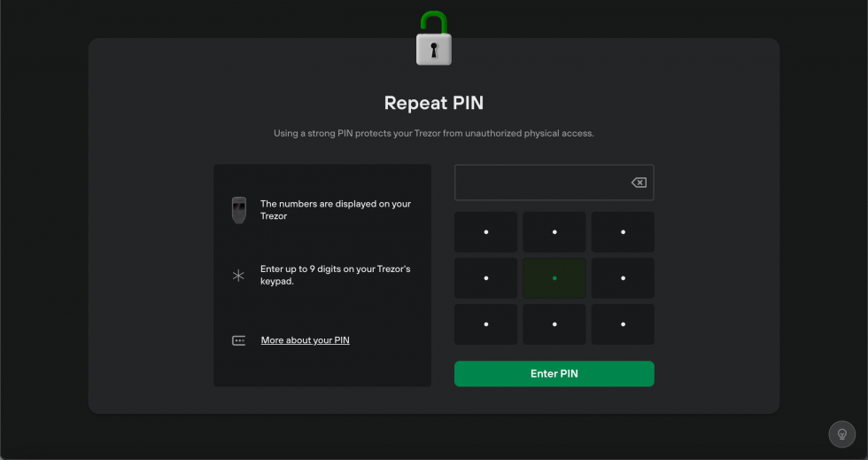Viewport: 868px width, 460px height.
Task: Select the top-right PIN keypad dot
Action: pyautogui.click(x=623, y=232)
